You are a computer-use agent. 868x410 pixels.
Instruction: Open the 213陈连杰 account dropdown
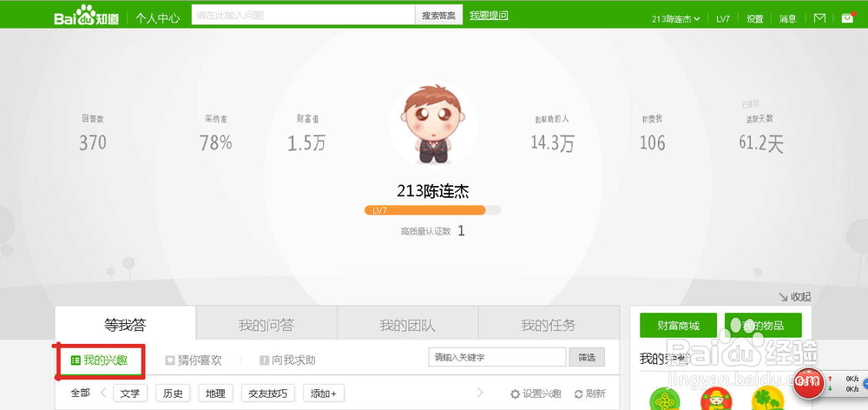coord(676,18)
